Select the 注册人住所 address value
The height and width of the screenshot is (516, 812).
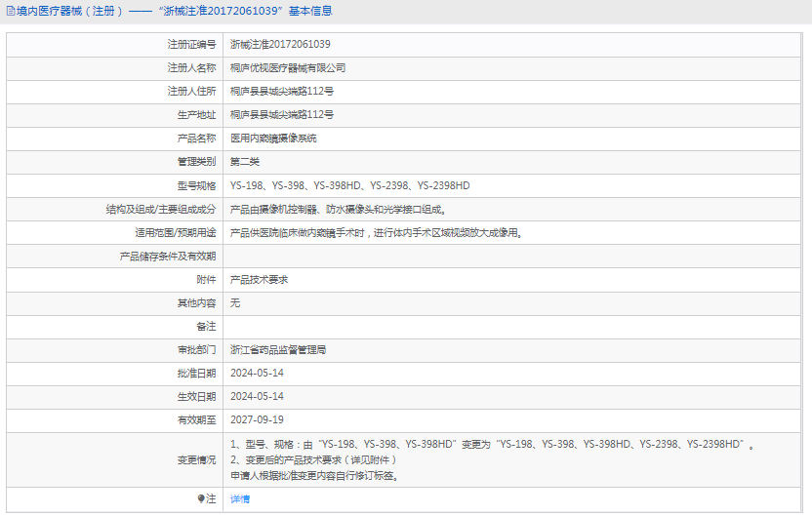pyautogui.click(x=282, y=91)
